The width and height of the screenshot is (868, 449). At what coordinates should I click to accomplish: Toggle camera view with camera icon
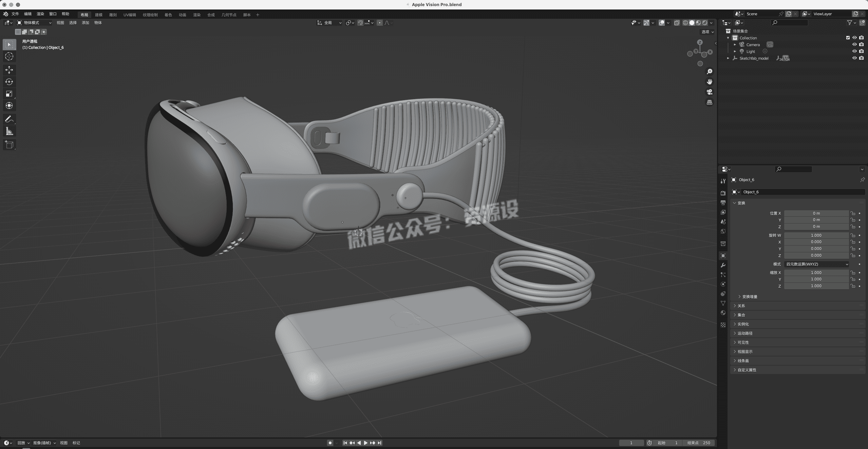point(710,92)
